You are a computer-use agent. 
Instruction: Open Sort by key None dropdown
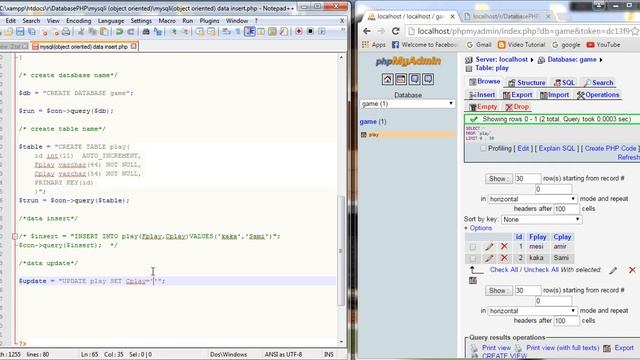(x=541, y=219)
